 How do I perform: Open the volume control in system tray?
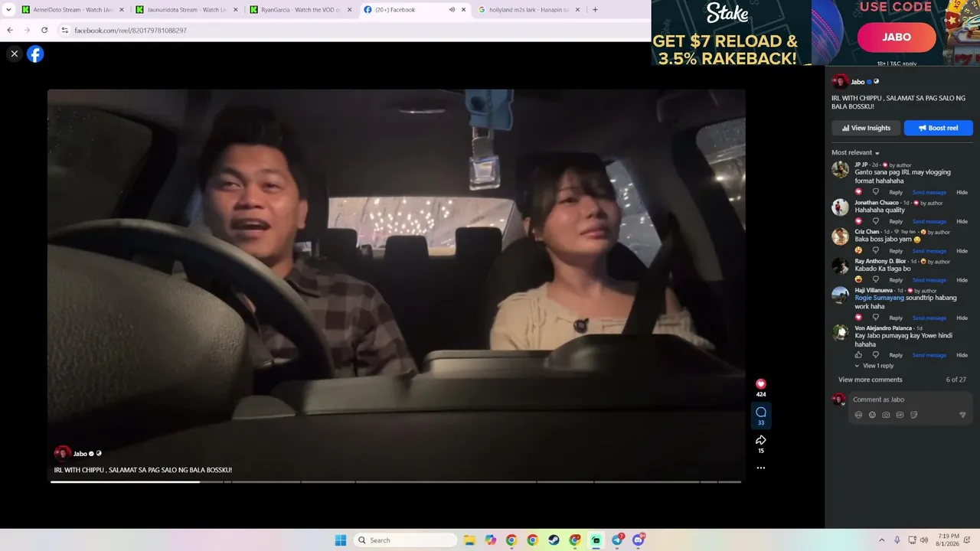(x=925, y=540)
